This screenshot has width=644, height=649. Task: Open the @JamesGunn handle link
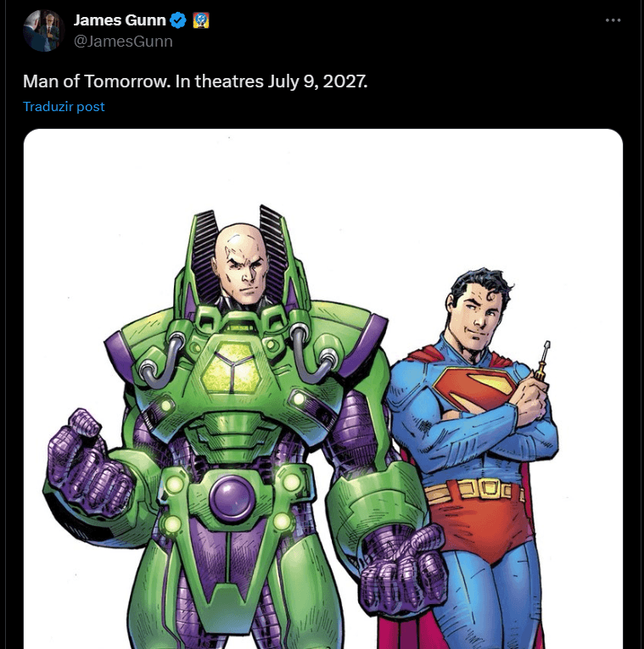click(x=123, y=41)
